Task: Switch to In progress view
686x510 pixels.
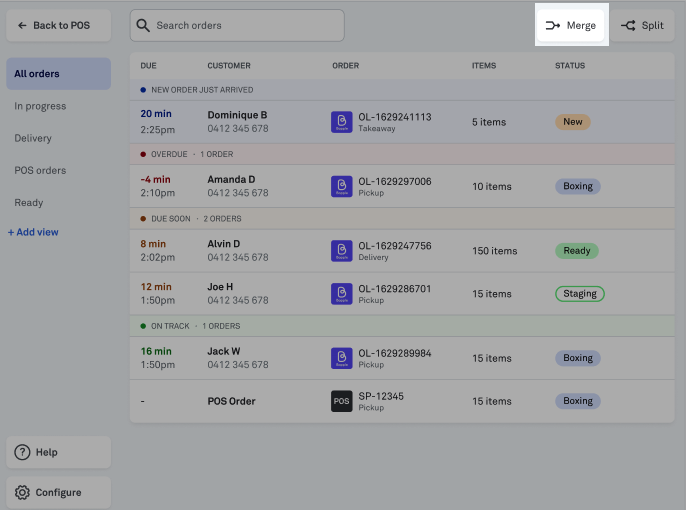Action: [40, 106]
